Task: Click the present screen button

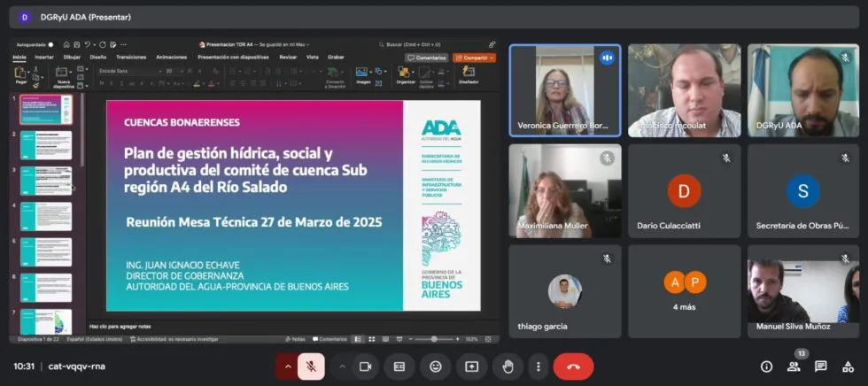Action: click(471, 367)
